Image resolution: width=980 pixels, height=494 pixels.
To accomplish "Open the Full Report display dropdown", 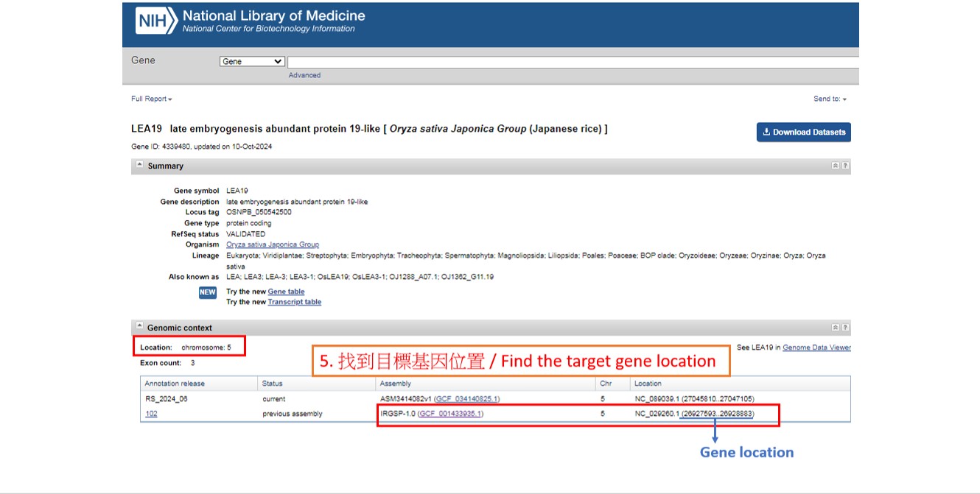I will tap(151, 99).
